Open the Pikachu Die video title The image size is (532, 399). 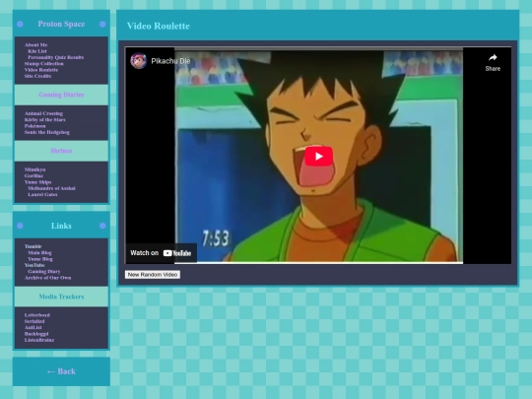(170, 61)
